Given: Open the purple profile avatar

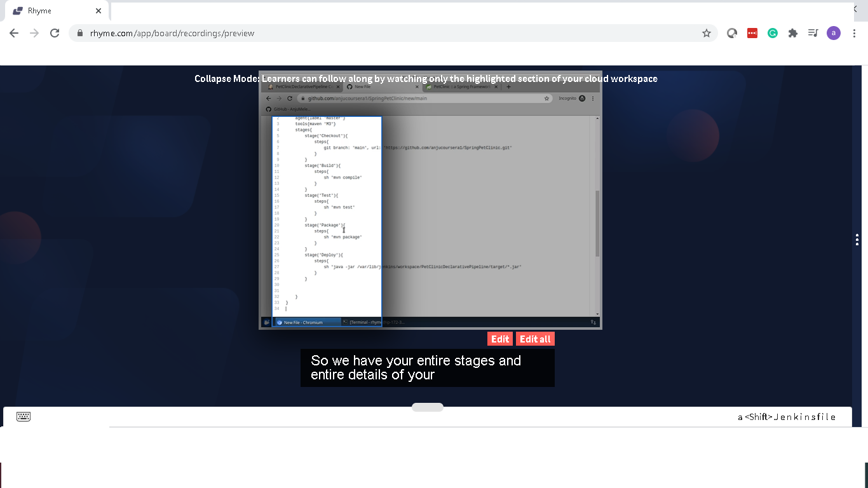Looking at the screenshot, I should pos(834,33).
